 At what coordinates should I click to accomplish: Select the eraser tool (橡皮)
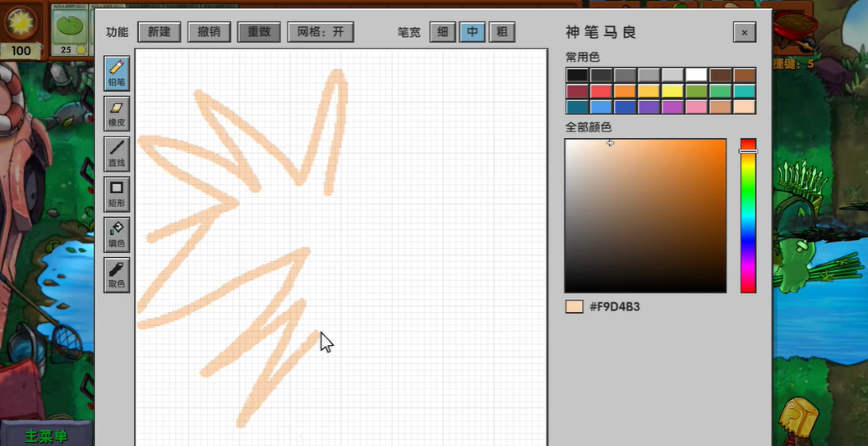pyautogui.click(x=117, y=114)
